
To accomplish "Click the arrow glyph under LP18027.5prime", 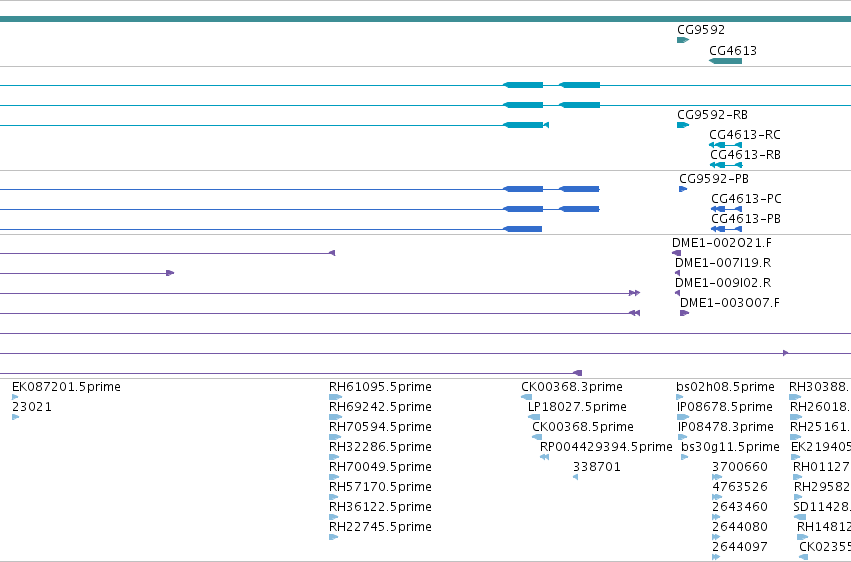I will 534,417.
